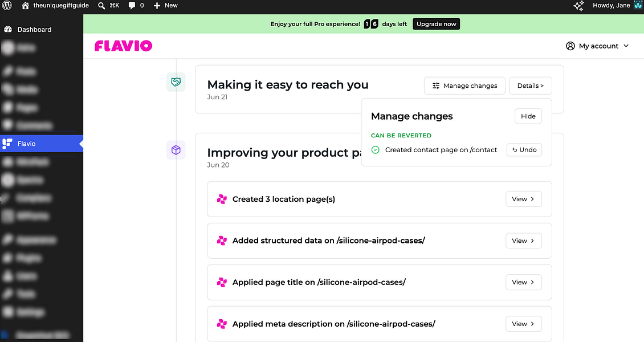Click the account user circle icon
The image size is (644, 342).
point(570,46)
